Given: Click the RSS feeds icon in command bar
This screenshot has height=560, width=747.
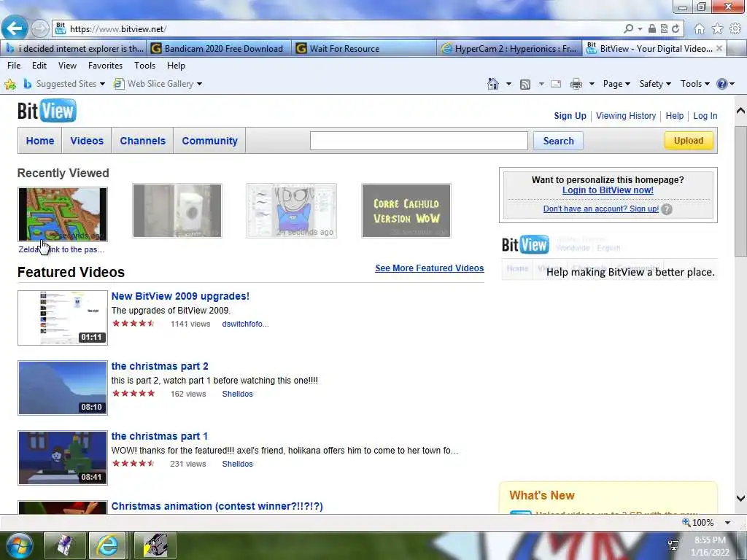Looking at the screenshot, I should pos(525,85).
